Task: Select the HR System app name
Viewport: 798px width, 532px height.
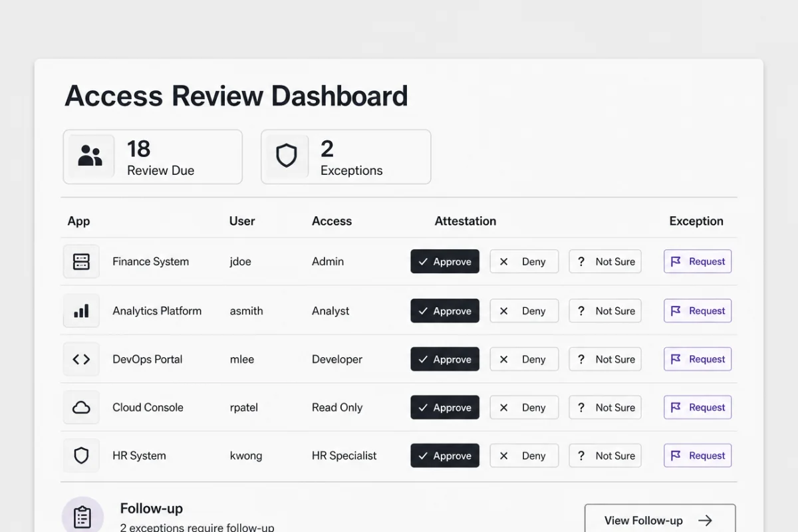Action: [139, 456]
